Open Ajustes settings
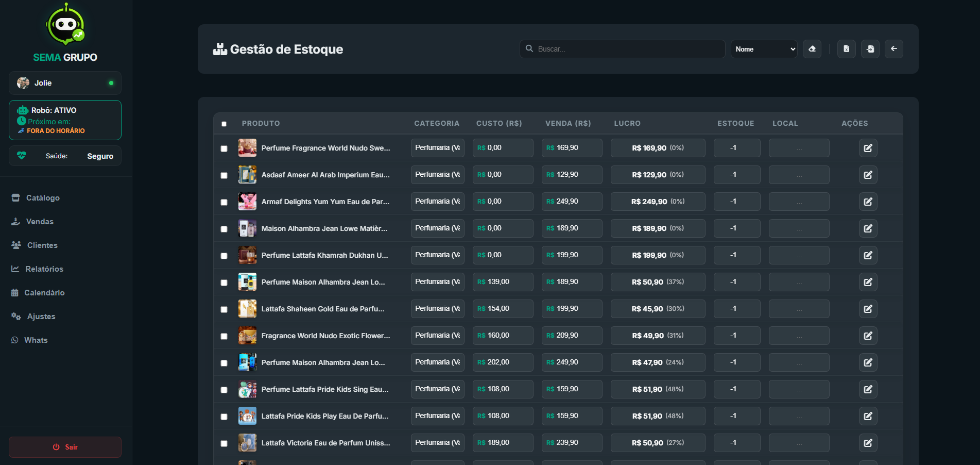980x465 pixels. 65,317
